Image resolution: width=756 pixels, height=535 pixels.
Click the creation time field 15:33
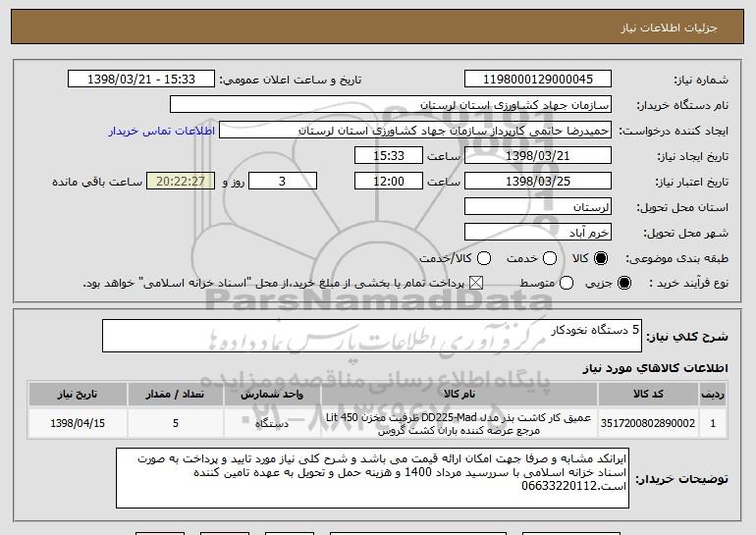389,156
